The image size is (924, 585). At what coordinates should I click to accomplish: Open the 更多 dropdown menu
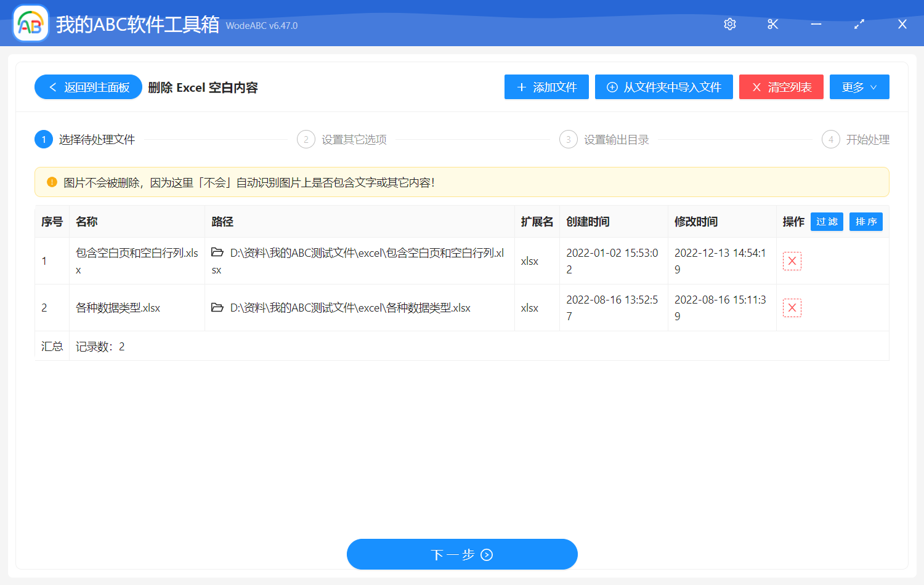pyautogui.click(x=859, y=87)
